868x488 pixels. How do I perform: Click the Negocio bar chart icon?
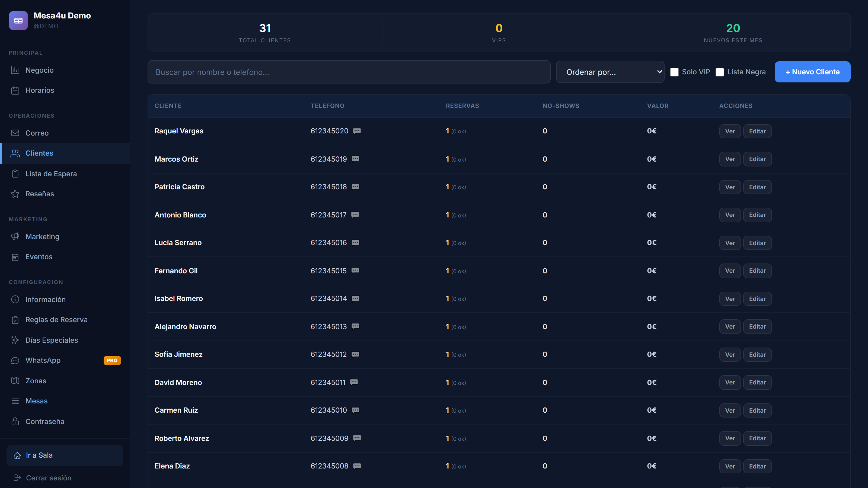15,70
